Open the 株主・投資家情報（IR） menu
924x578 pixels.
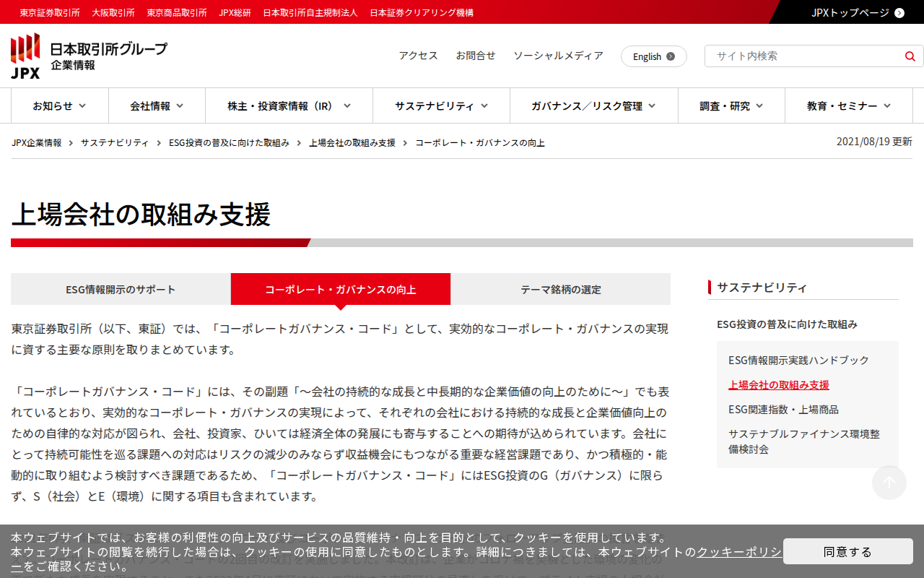point(289,106)
